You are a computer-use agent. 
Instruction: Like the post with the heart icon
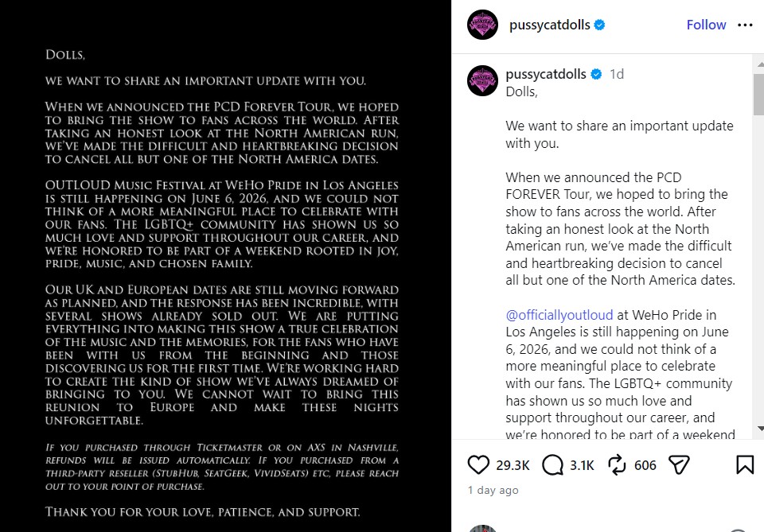click(x=478, y=465)
